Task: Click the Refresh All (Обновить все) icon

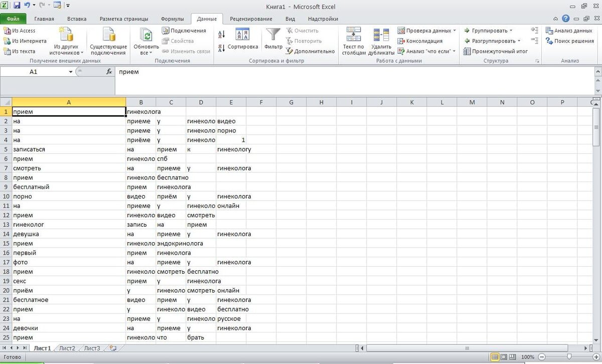Action: (x=146, y=35)
